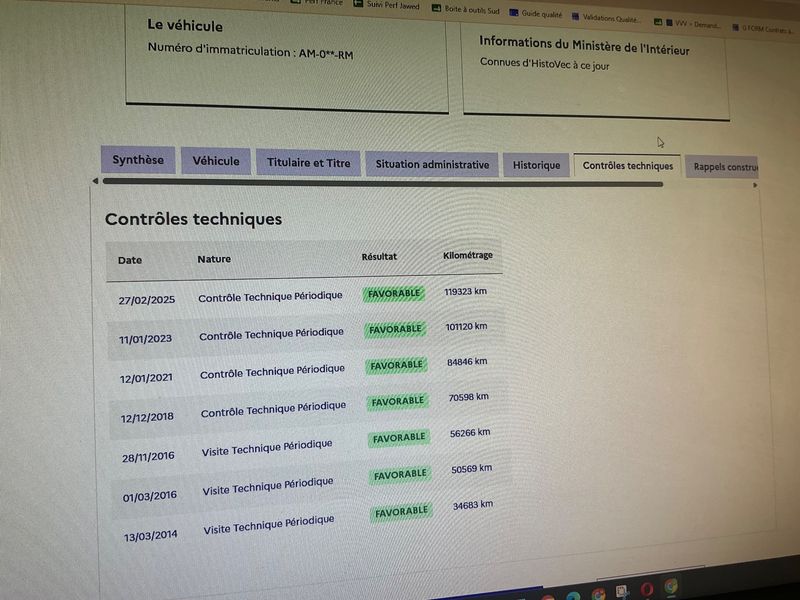Open the Validations Qualité bookmark
This screenshot has width=800, height=600.
(x=605, y=18)
